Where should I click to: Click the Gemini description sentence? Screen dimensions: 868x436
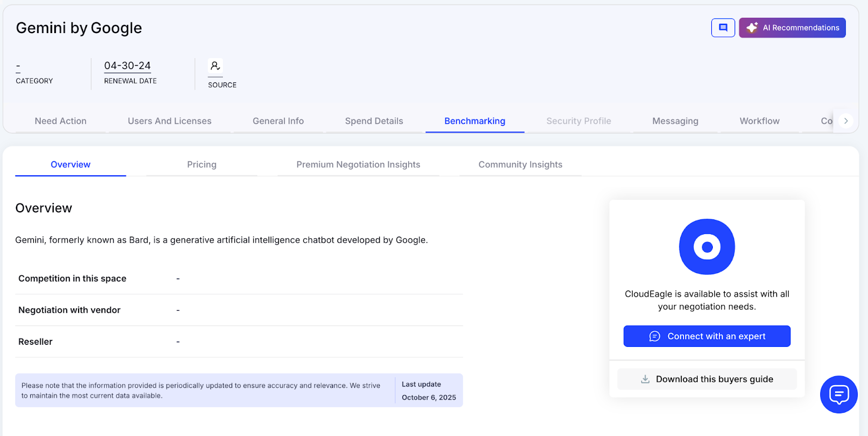pyautogui.click(x=221, y=240)
